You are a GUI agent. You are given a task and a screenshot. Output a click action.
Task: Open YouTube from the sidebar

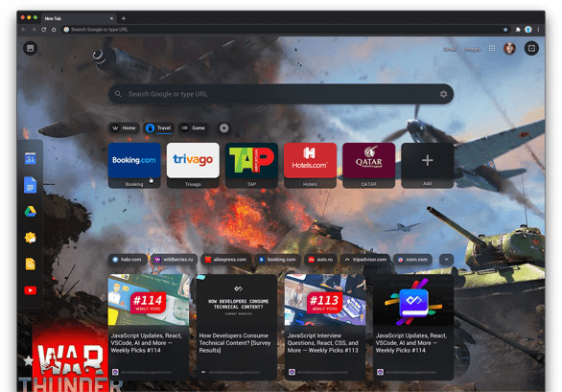pyautogui.click(x=30, y=290)
